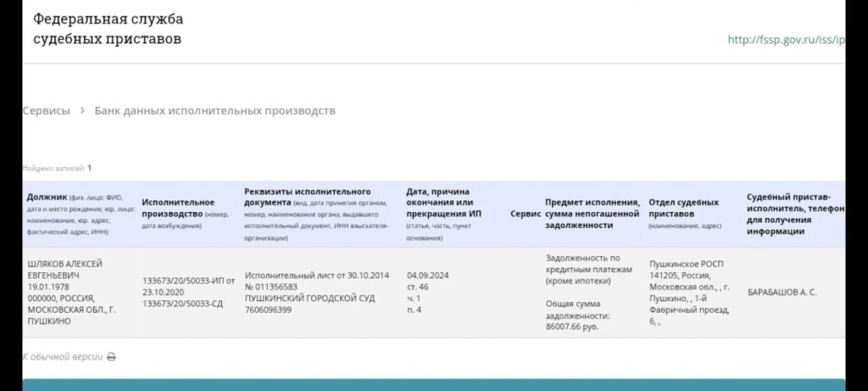Select case number '133673/20/50033-СД'
Screen dimensions: 868x391
[183, 304]
